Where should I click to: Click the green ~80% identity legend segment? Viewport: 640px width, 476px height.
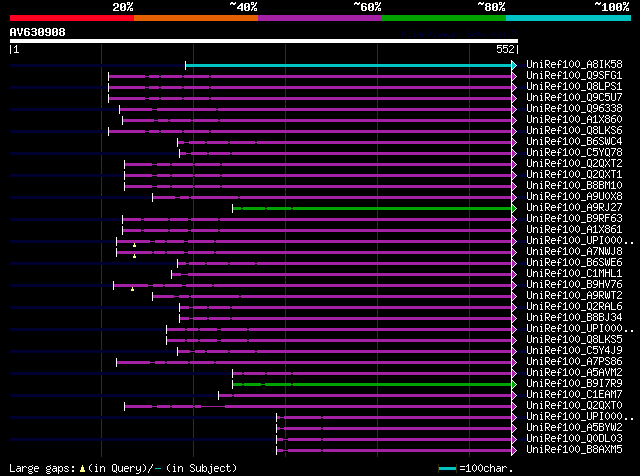(x=444, y=18)
